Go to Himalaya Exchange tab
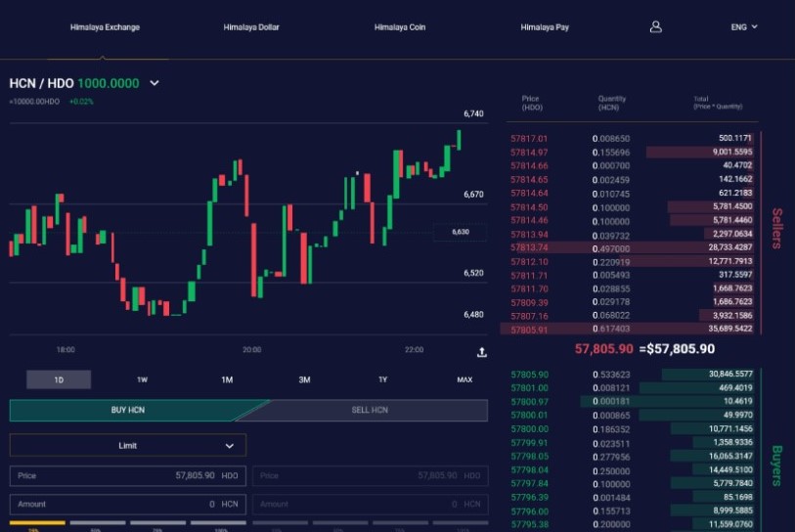 pyautogui.click(x=105, y=27)
